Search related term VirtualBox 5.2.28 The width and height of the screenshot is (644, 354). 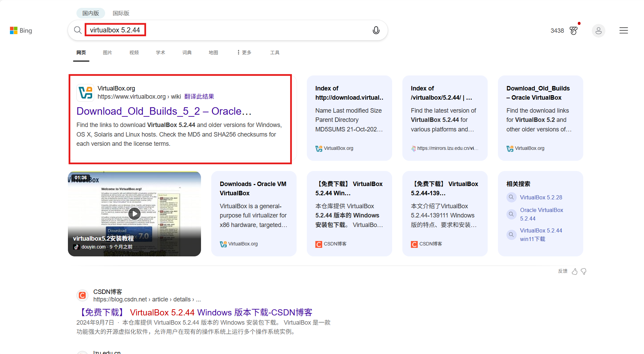tap(541, 197)
